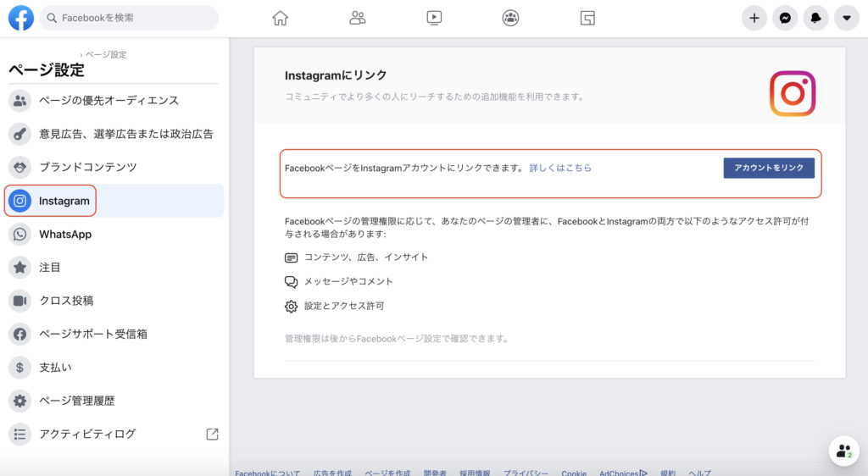The image size is (868, 476).
Task: Open the 広告を作成 footer link
Action: click(332, 473)
